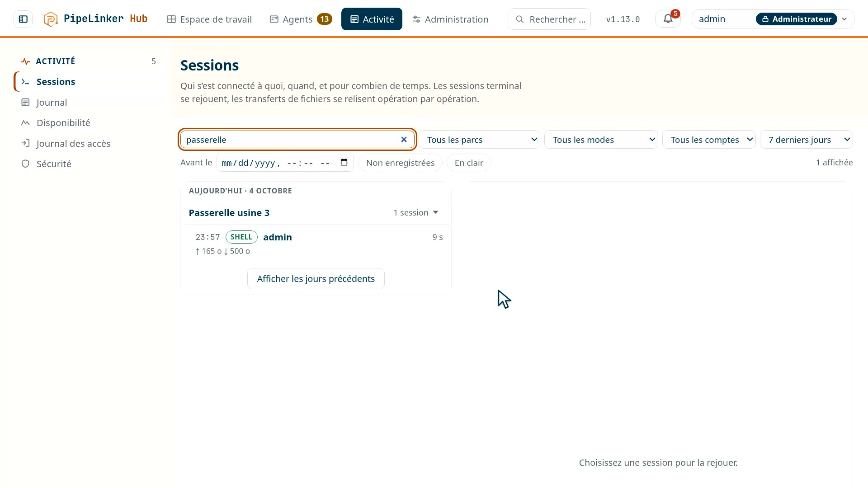Click the Rechercher search box
This screenshot has width=868, height=488.
[x=549, y=19]
